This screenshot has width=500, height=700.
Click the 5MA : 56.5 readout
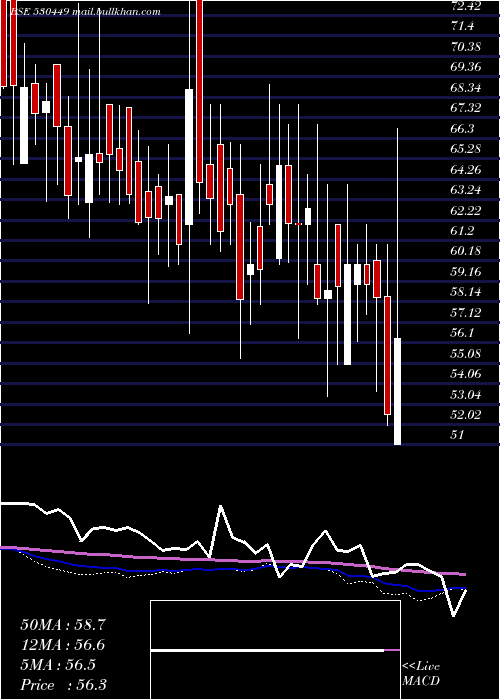[58, 665]
